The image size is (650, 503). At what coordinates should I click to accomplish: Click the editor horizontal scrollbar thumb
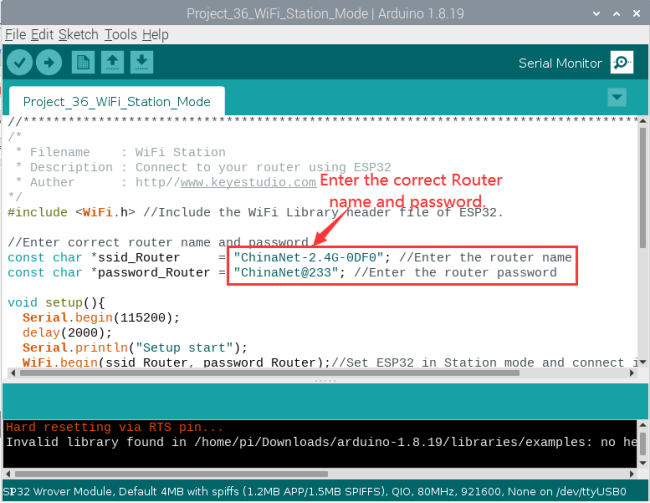[x=269, y=373]
